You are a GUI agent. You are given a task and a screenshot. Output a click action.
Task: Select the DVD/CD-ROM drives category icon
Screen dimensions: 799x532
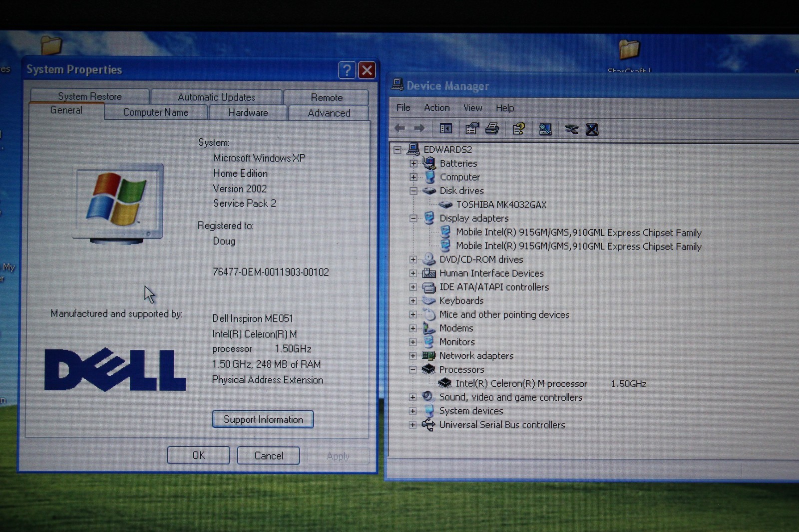(x=429, y=259)
